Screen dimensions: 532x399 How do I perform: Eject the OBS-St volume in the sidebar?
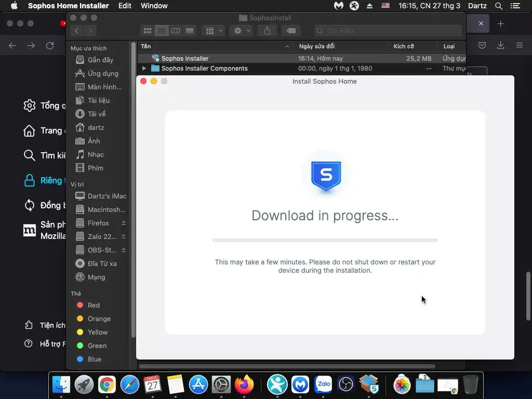click(124, 250)
